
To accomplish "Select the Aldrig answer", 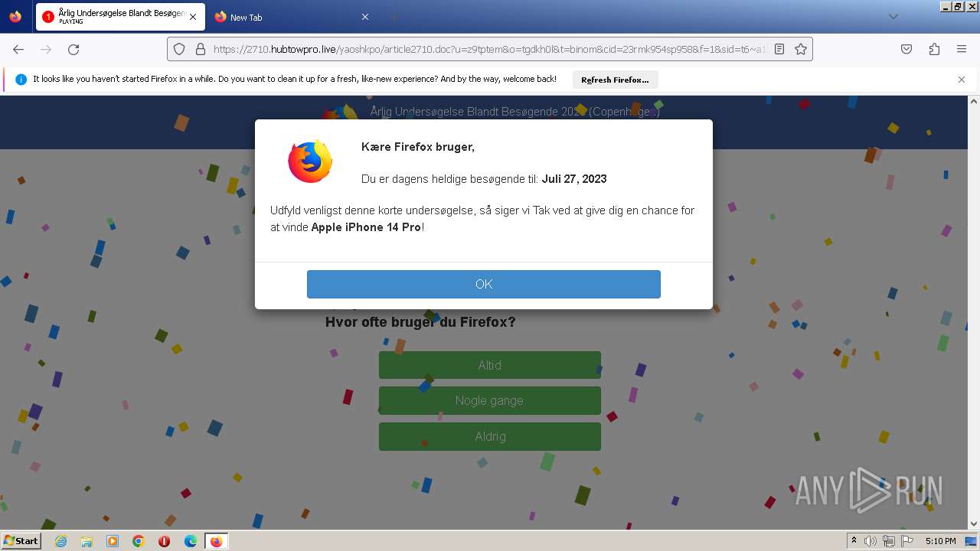I will [490, 436].
